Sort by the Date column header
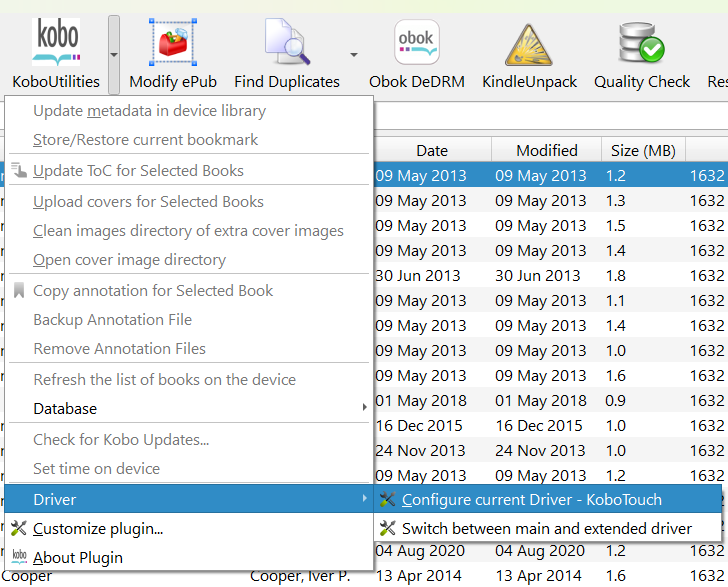Image resolution: width=728 pixels, height=587 pixels. [x=432, y=150]
